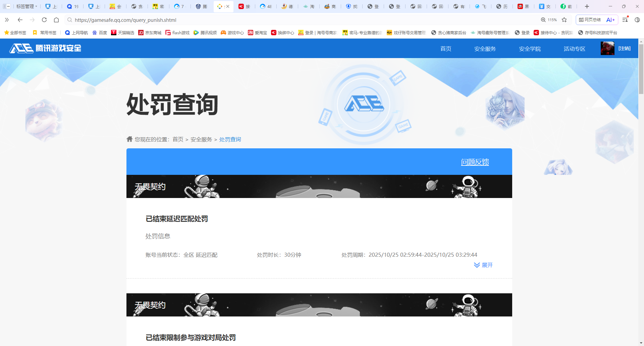Viewport: 644px width, 346px height.
Task: Click the 115% zoom level control
Action: 550,20
